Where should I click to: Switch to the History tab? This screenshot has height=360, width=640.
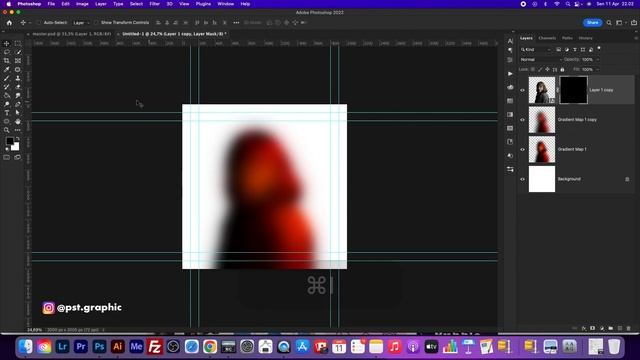pos(585,38)
